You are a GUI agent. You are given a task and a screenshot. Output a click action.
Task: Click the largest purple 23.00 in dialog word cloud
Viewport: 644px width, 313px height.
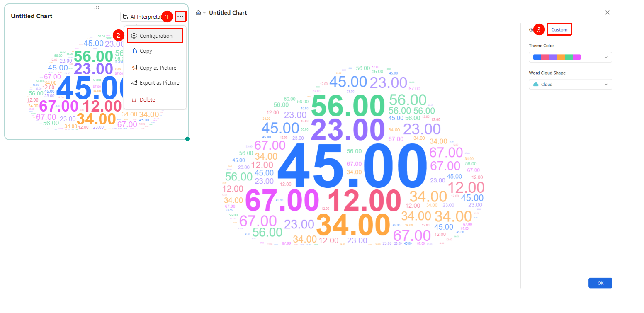(x=348, y=130)
